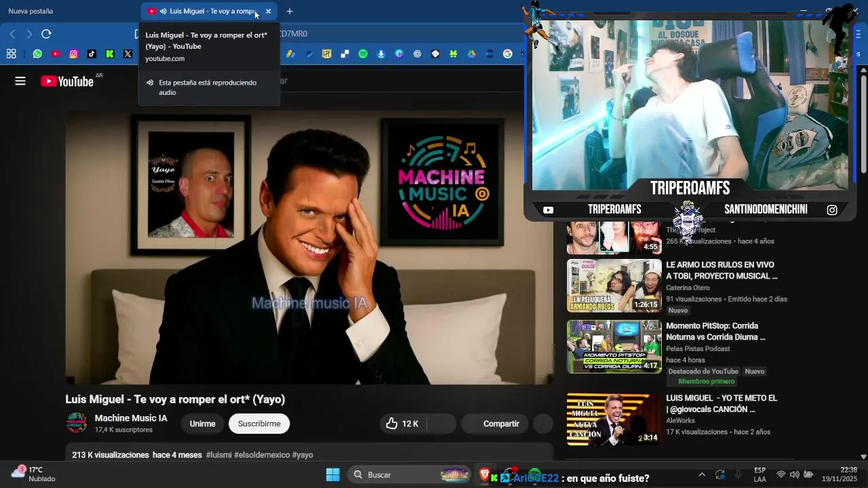
Task: Open the Spotify bookmark
Action: [x=363, y=54]
